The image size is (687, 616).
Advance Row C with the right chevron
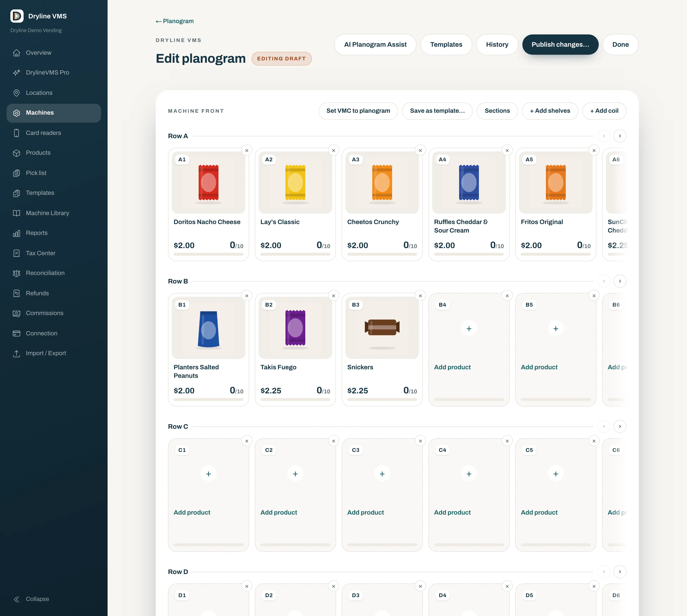620,426
